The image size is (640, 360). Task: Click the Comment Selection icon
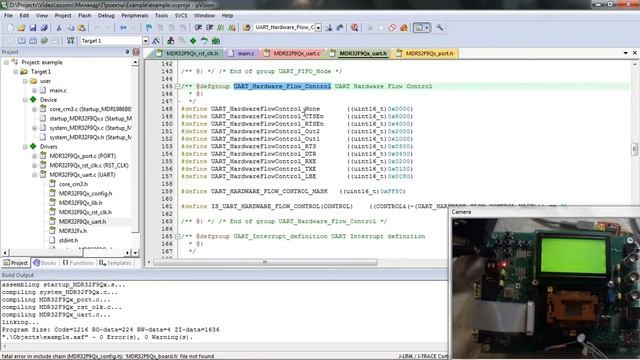221,28
